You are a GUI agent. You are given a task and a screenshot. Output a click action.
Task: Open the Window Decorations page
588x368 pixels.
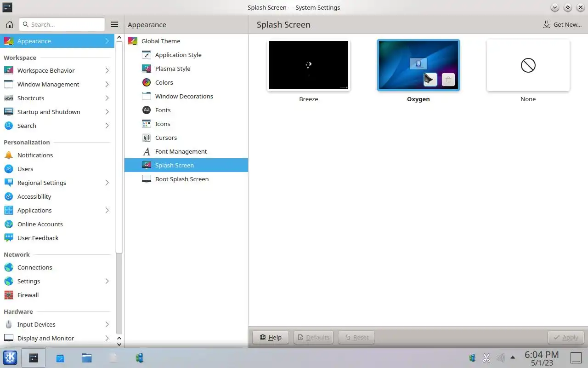186,96
